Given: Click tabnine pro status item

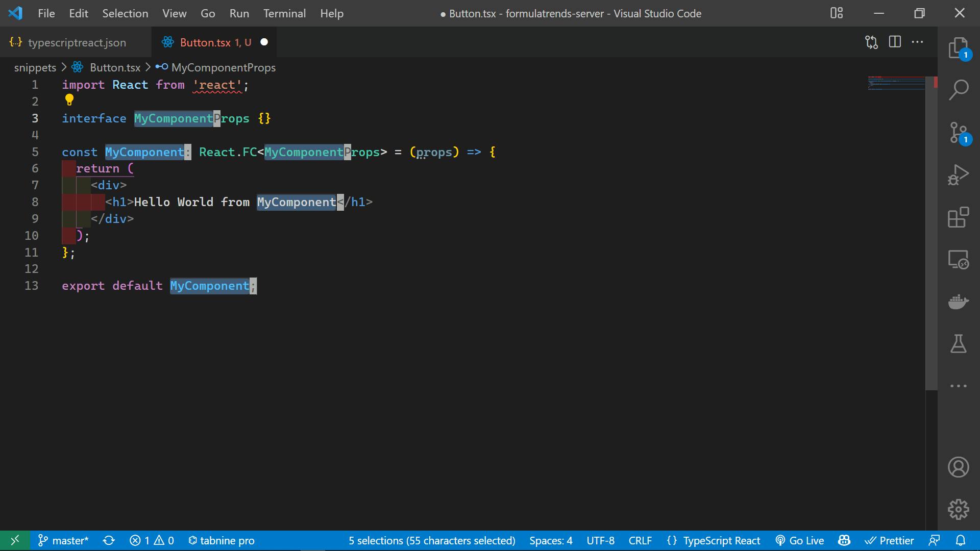Looking at the screenshot, I should [222, 540].
